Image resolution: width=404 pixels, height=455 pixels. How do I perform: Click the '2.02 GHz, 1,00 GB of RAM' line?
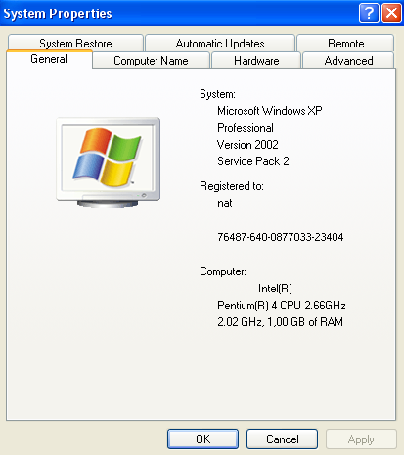(x=280, y=322)
